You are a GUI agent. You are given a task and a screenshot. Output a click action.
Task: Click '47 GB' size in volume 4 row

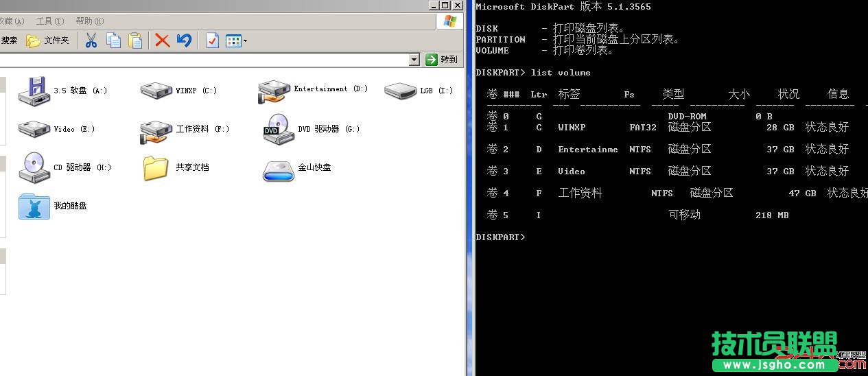802,193
